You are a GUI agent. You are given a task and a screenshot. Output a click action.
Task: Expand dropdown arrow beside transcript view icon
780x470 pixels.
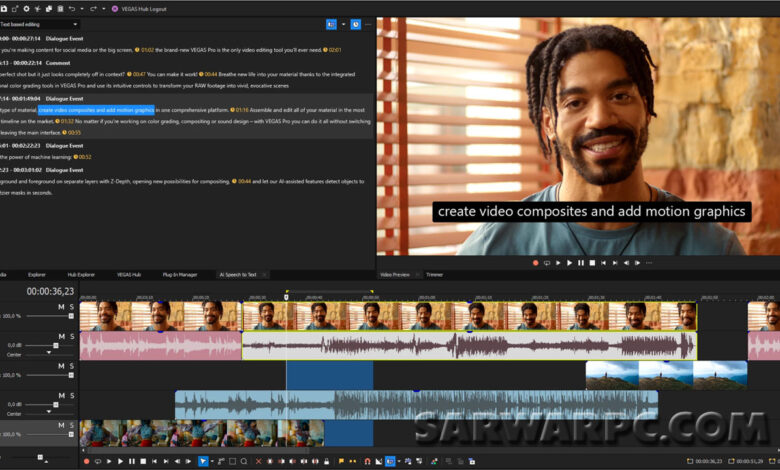(343, 24)
